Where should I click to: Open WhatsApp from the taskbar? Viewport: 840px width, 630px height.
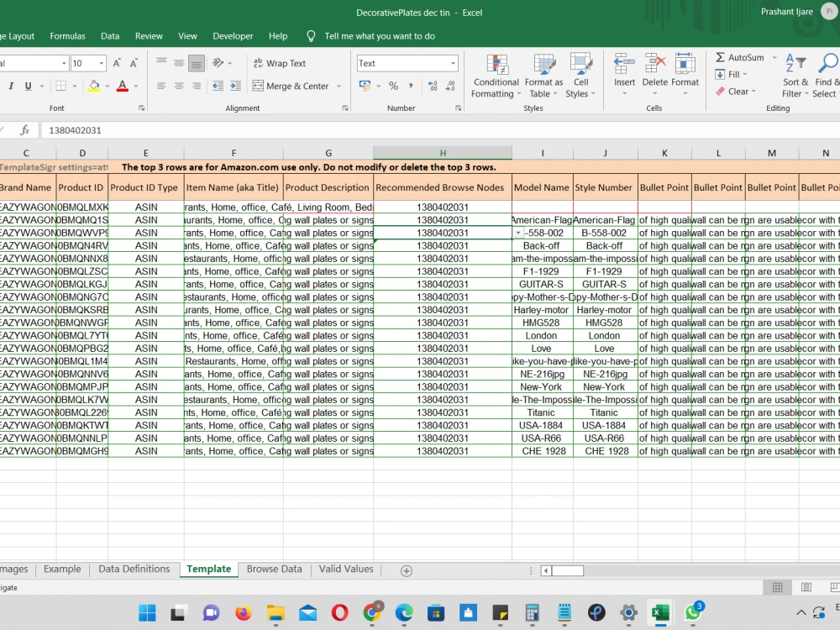693,612
